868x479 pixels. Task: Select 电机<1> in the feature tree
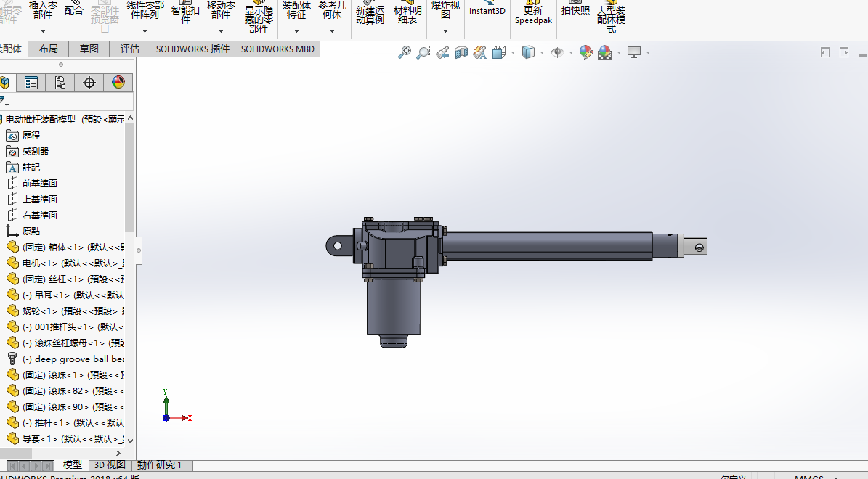pos(39,263)
